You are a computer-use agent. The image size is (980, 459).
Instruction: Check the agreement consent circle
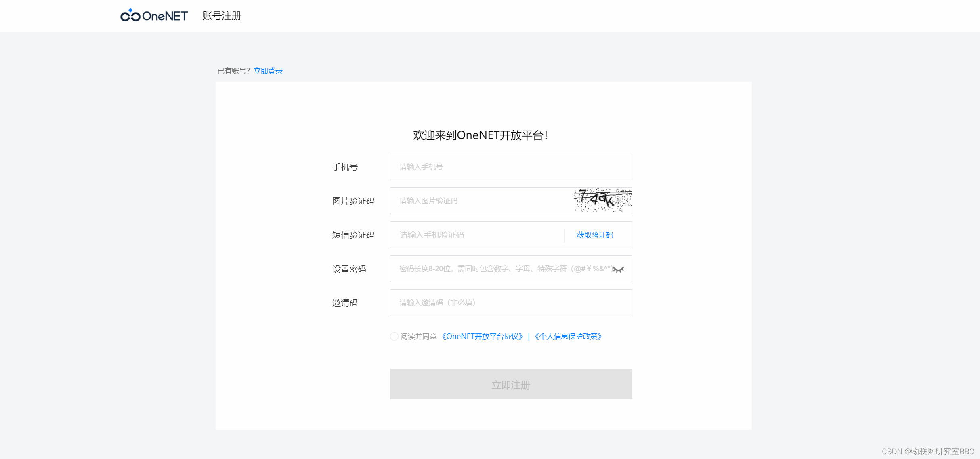point(394,336)
